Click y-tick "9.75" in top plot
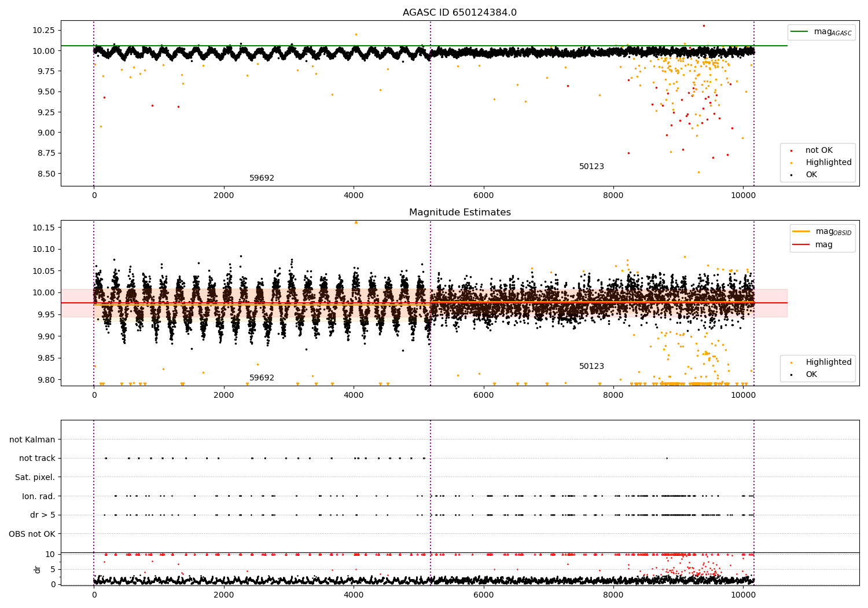868x608 pixels. pyautogui.click(x=46, y=71)
